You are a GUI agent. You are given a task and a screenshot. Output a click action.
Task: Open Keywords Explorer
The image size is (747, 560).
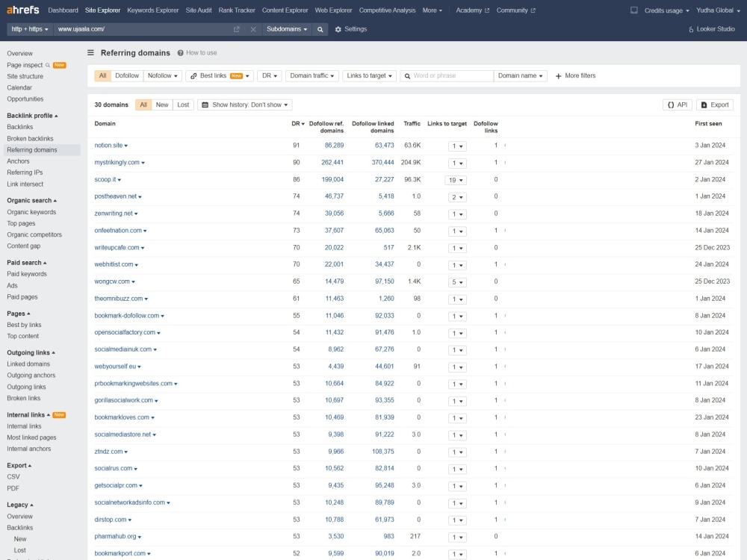click(x=152, y=10)
